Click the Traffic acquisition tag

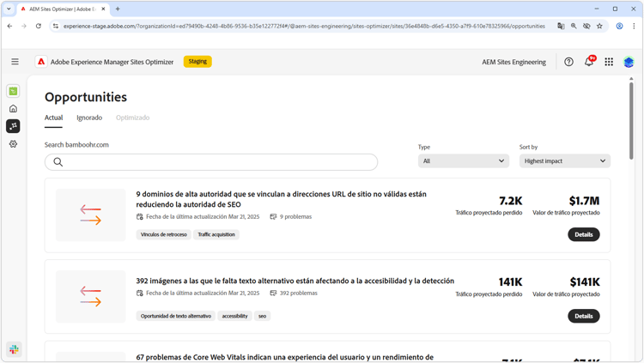coord(216,234)
